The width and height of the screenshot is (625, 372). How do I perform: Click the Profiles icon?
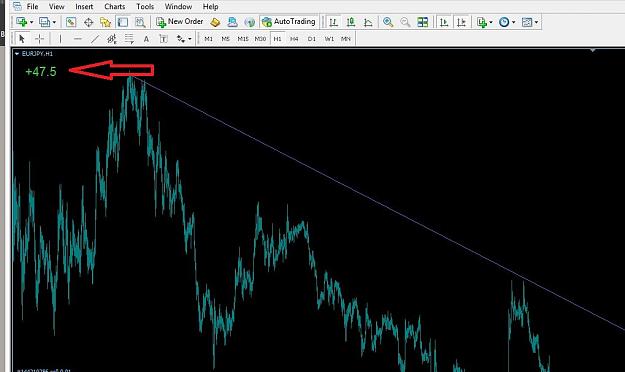coord(45,22)
